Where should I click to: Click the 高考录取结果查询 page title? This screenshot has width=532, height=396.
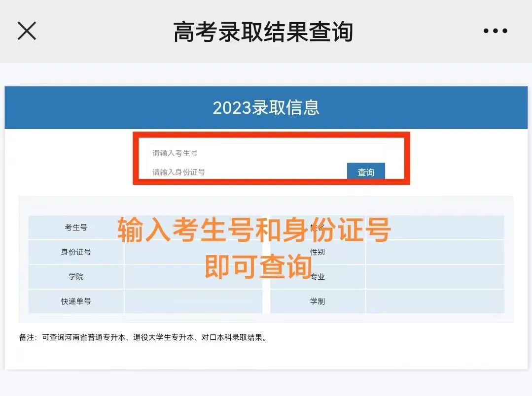click(x=263, y=32)
